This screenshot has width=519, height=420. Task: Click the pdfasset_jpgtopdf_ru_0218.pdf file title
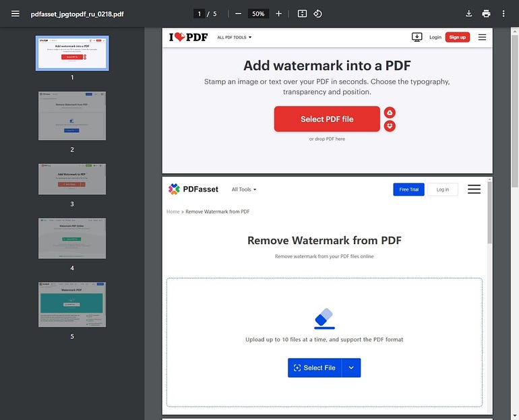77,14
